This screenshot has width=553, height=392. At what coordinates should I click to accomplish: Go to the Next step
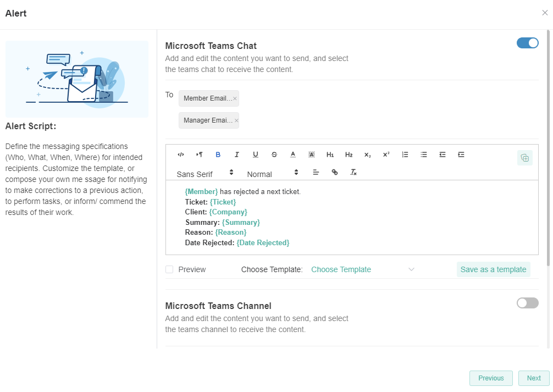click(533, 378)
